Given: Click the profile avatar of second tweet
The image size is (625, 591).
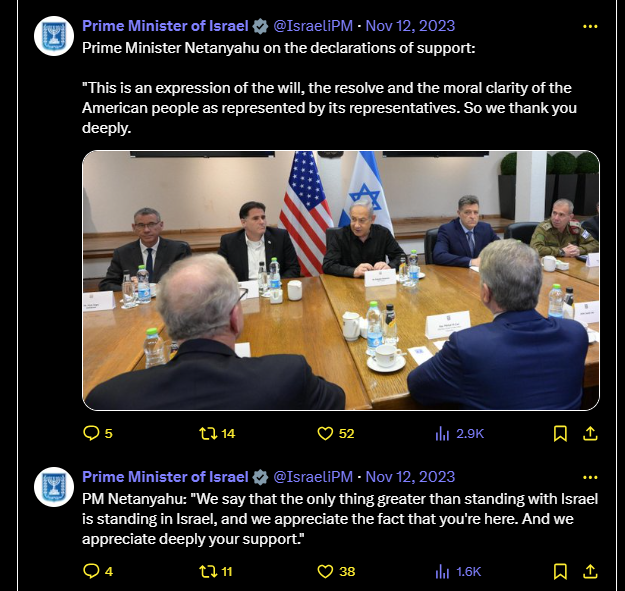Looking at the screenshot, I should tap(54, 487).
